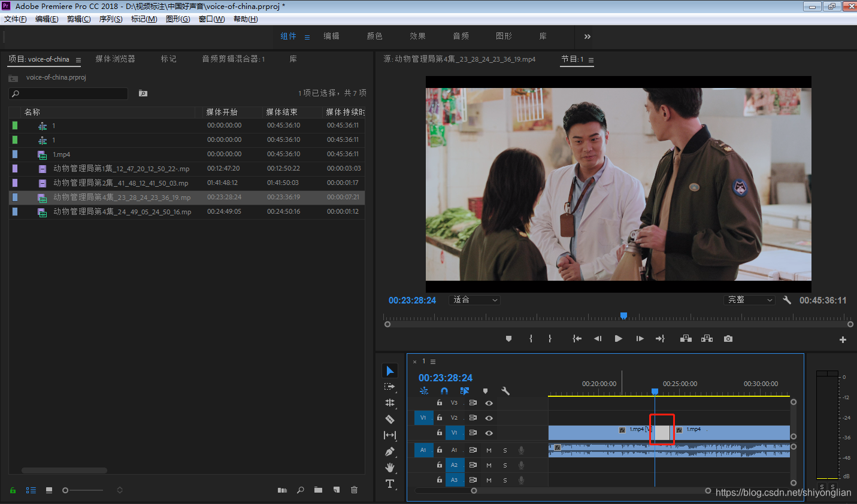Viewport: 857px width, 504px height.
Task: Solo track A2
Action: (x=505, y=465)
